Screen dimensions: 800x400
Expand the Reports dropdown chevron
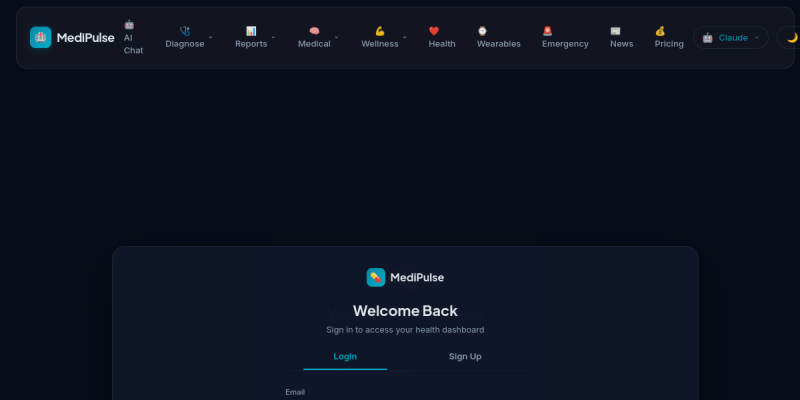(x=273, y=37)
